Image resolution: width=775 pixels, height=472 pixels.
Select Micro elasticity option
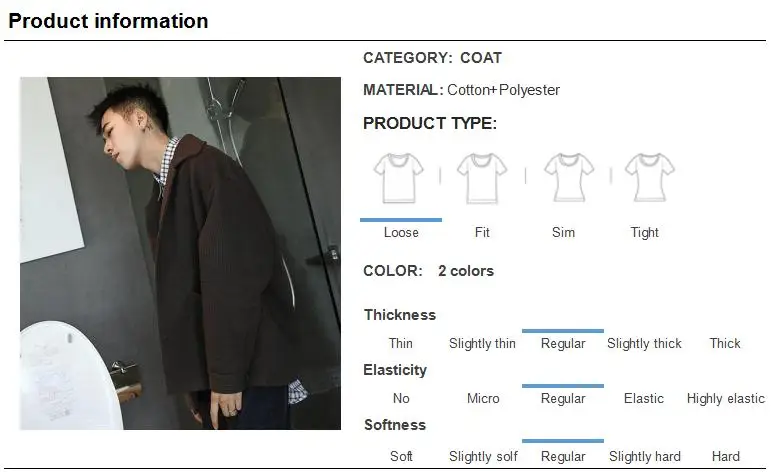[x=483, y=398]
